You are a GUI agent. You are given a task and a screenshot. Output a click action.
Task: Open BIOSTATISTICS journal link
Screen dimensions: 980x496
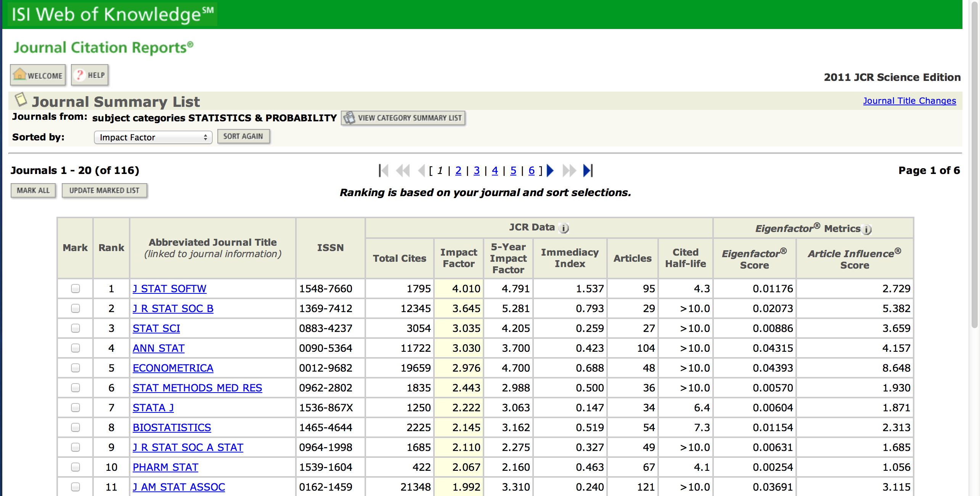tap(172, 428)
